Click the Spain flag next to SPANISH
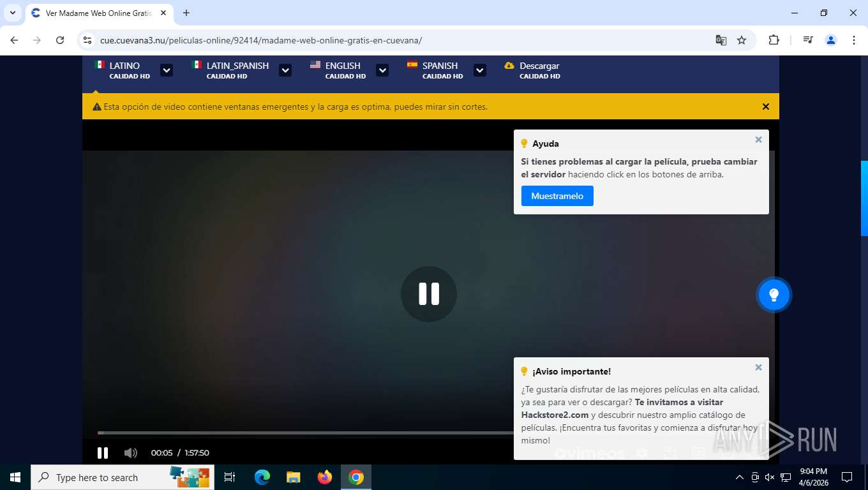This screenshot has width=868, height=490. click(x=412, y=64)
